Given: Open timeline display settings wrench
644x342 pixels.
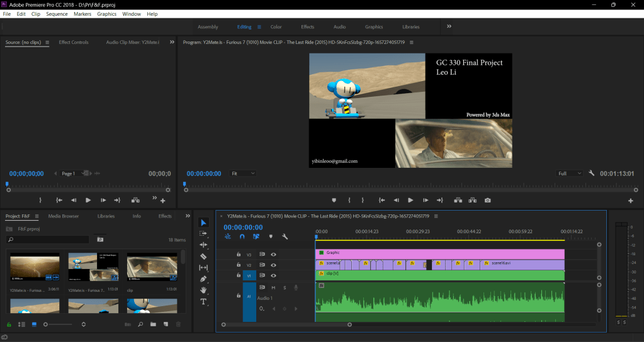Looking at the screenshot, I should pos(285,237).
